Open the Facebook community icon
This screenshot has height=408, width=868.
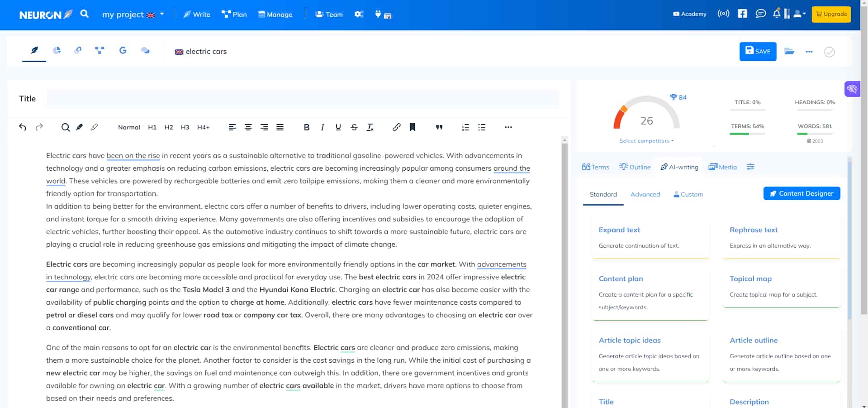(742, 14)
